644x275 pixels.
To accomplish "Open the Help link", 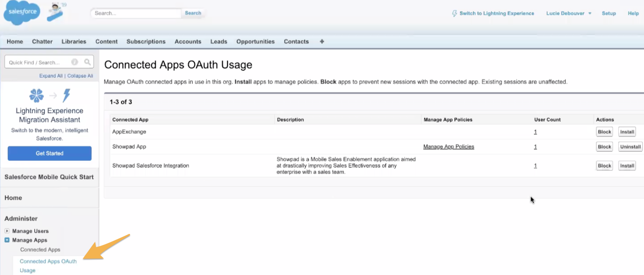I will [633, 13].
